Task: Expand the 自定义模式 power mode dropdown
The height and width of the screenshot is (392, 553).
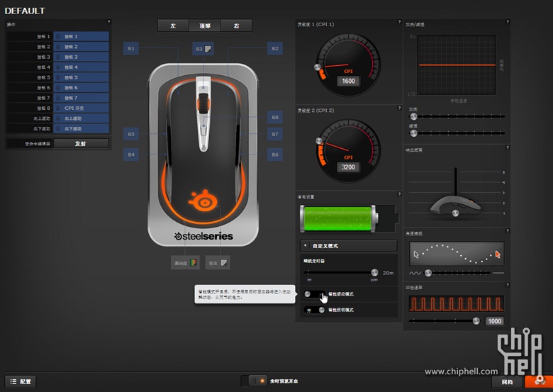Action: click(348, 246)
